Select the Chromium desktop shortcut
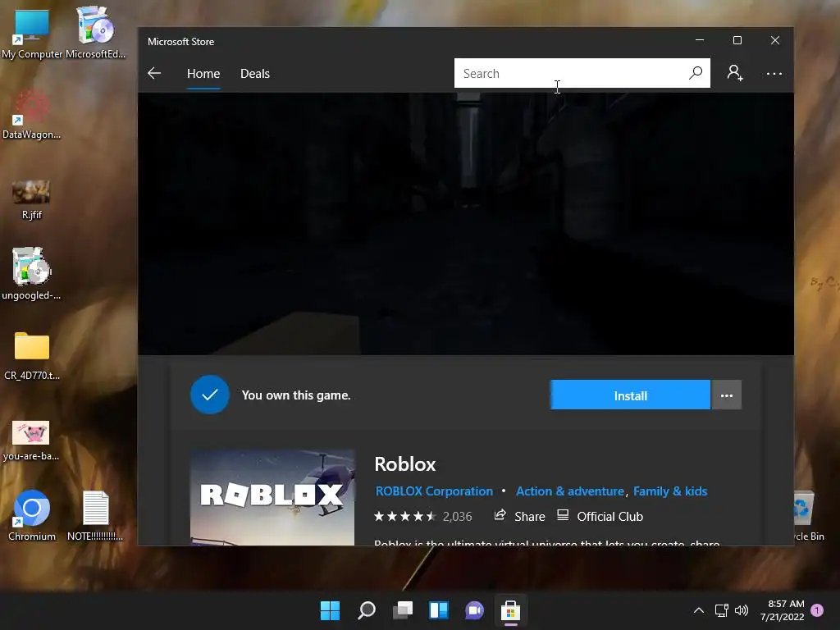Screen dimensions: 840x630 coord(32,515)
